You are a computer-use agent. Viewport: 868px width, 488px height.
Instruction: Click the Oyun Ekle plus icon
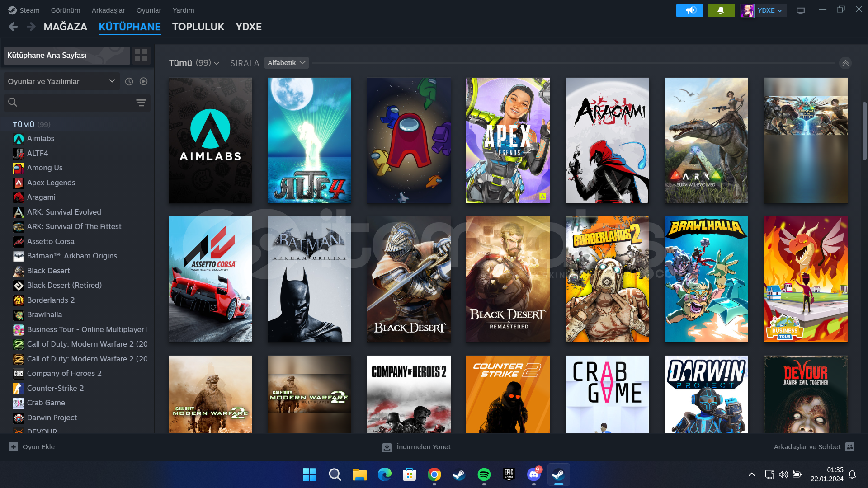point(14,447)
